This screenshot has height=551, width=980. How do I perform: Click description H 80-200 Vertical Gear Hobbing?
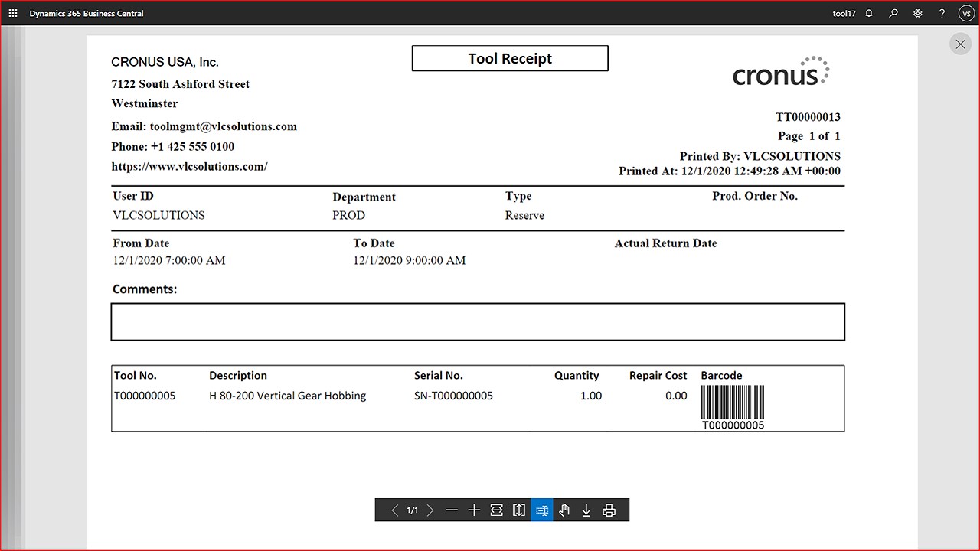[287, 396]
